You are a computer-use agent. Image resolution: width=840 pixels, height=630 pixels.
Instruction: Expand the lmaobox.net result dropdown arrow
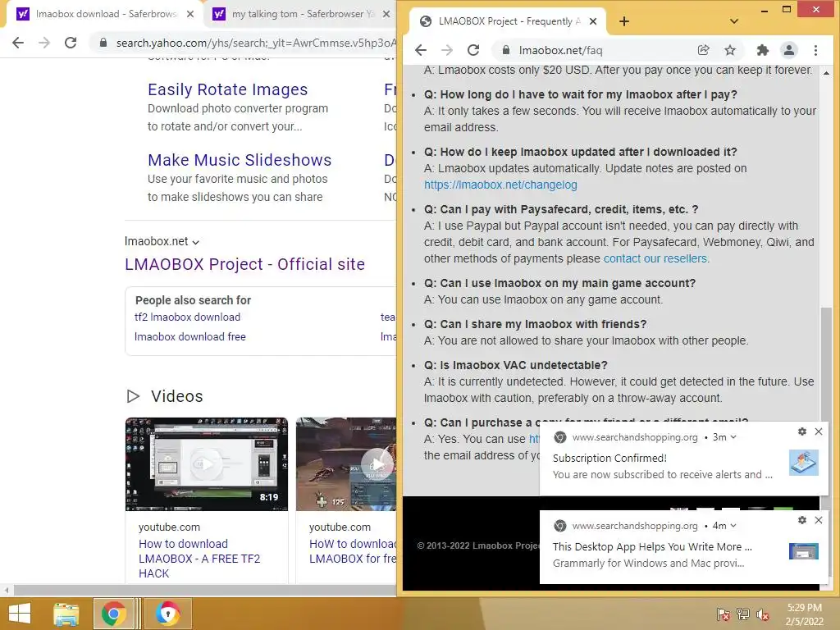(x=195, y=243)
